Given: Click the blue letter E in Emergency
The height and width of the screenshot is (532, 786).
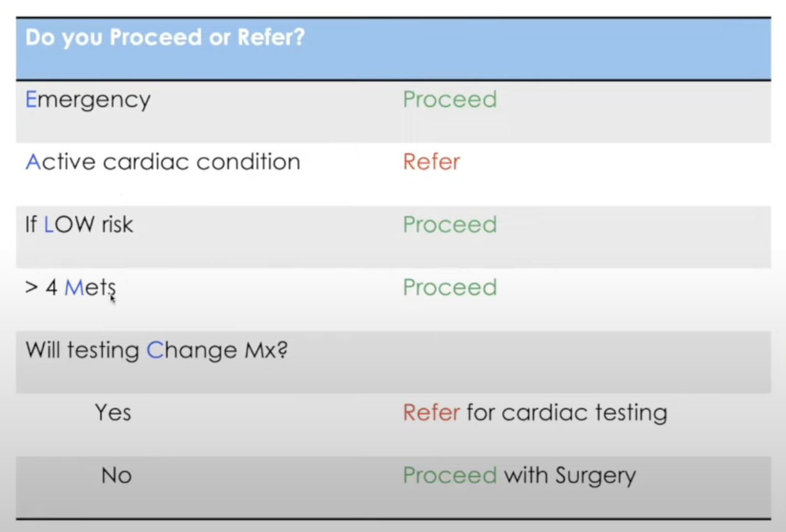Looking at the screenshot, I should (31, 100).
